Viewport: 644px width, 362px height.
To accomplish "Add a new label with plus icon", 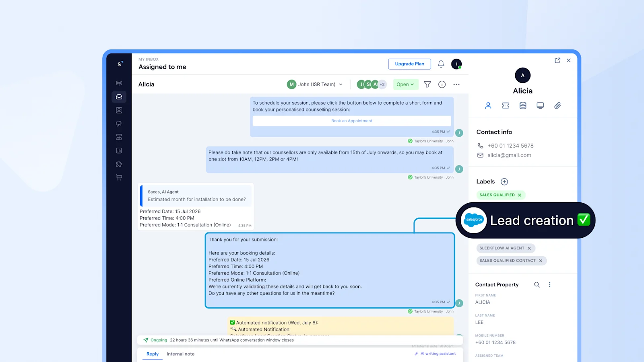I will point(504,182).
